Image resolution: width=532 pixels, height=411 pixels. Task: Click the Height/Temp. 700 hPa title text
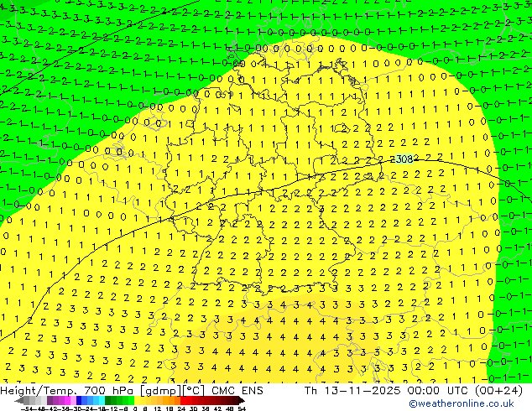pyautogui.click(x=69, y=391)
